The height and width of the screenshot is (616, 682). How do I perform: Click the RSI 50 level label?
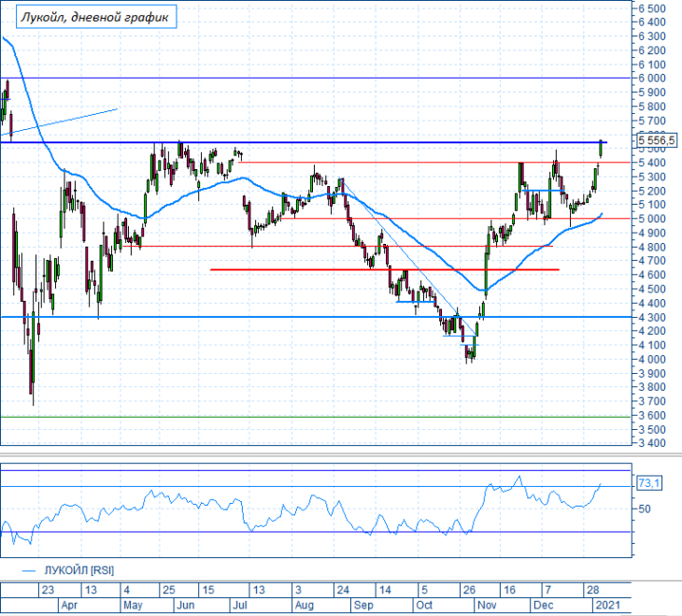[645, 509]
